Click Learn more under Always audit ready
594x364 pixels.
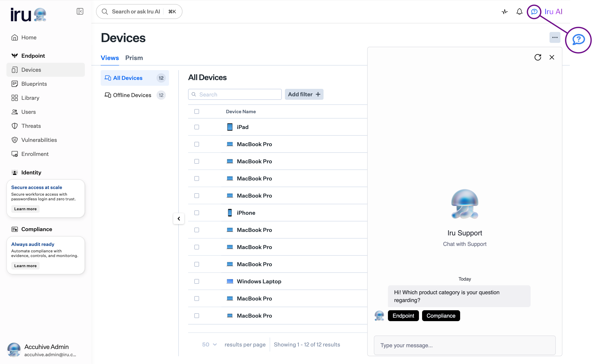tap(25, 266)
